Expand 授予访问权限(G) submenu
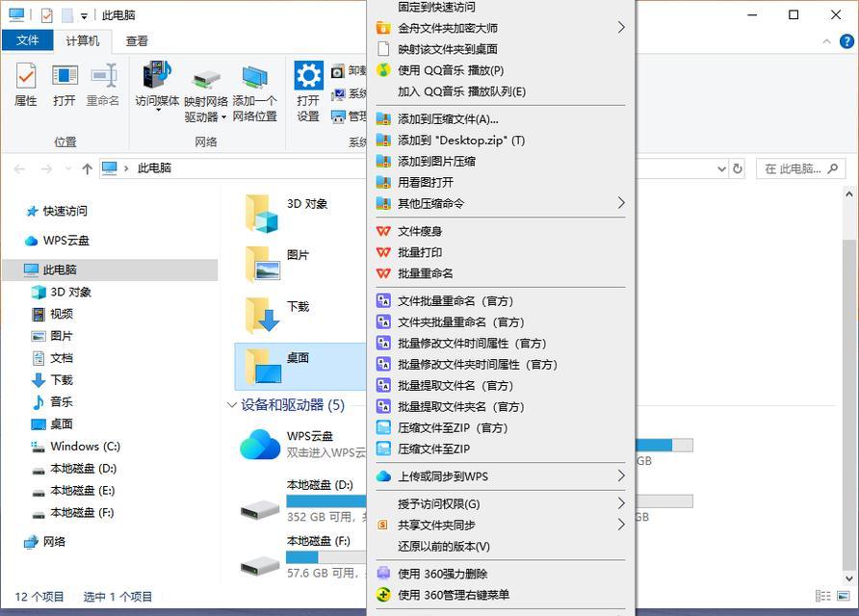The height and width of the screenshot is (616, 859). pos(621,503)
